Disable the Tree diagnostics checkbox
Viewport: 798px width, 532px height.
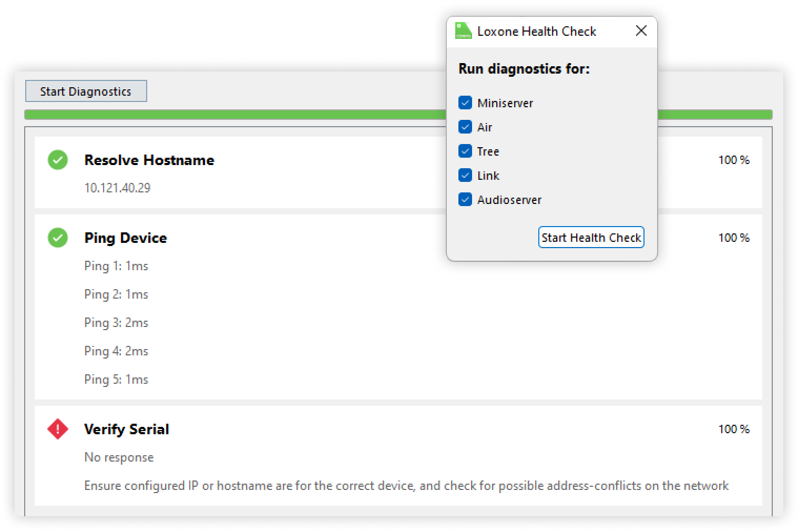(x=465, y=151)
